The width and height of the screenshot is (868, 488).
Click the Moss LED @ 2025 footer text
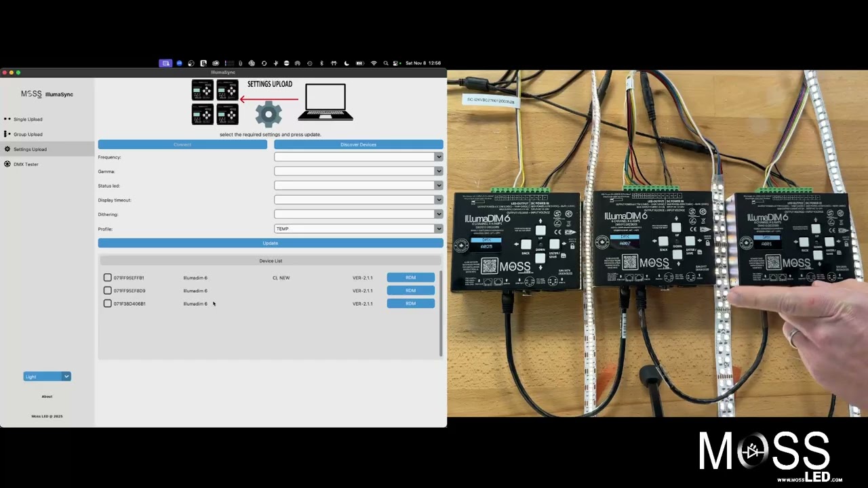(47, 416)
